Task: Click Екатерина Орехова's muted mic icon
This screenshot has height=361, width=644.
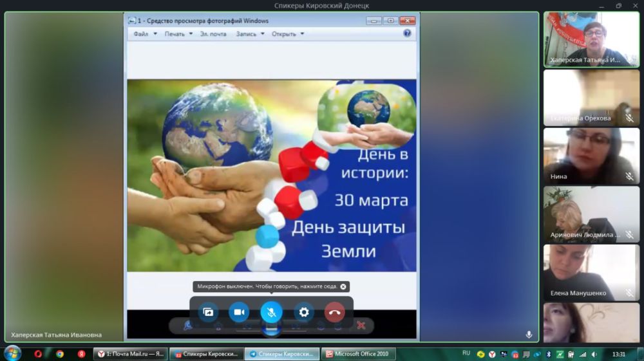Action: pyautogui.click(x=629, y=118)
